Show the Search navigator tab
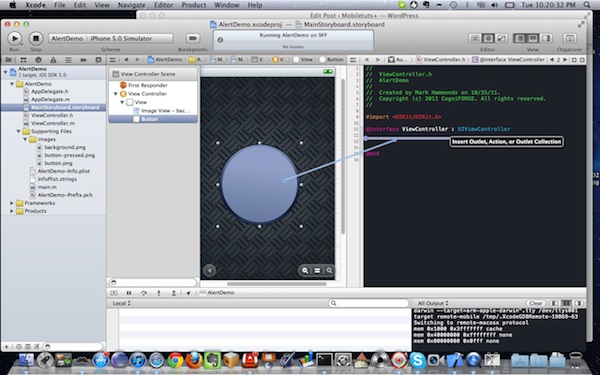The width and height of the screenshot is (600, 375). (x=38, y=60)
